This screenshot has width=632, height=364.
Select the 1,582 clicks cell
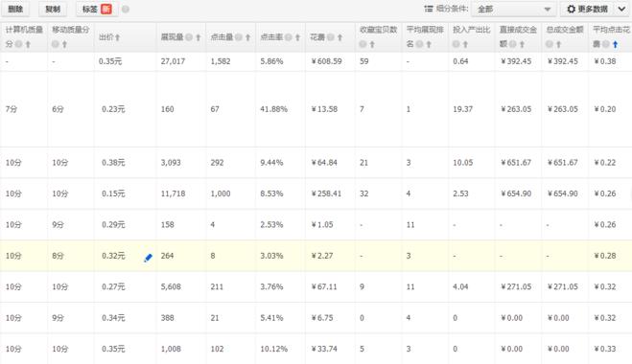221,61
